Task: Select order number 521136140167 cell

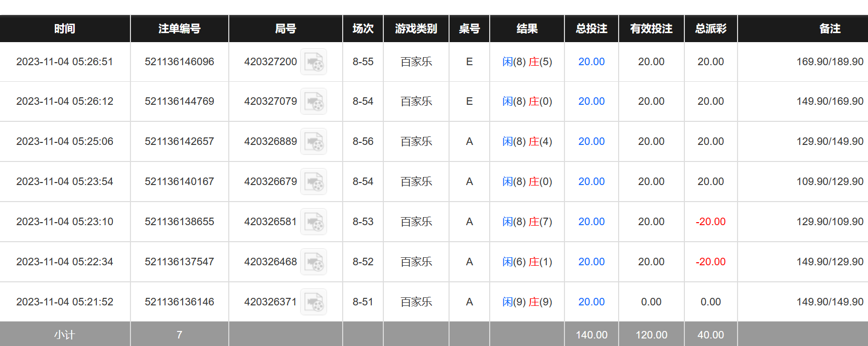Action: (179, 182)
